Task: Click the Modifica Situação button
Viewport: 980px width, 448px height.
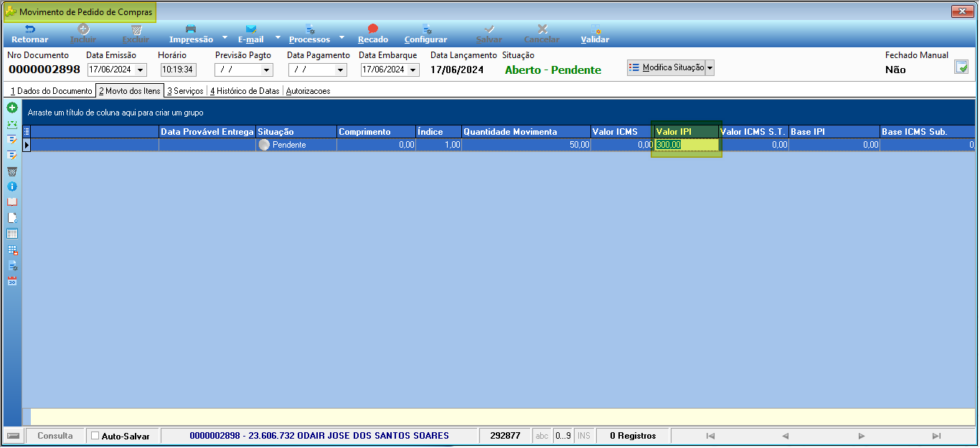Action: [666, 67]
